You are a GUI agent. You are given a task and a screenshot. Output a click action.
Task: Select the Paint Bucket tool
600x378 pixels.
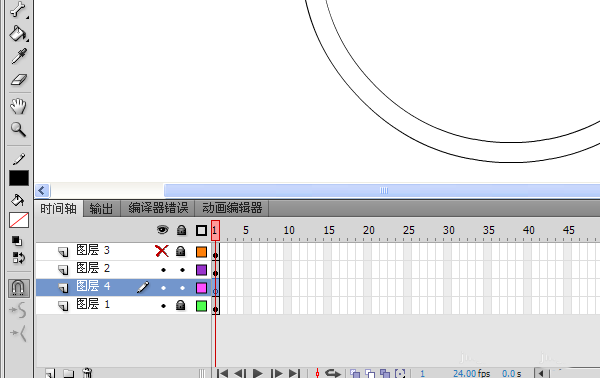pyautogui.click(x=18, y=34)
